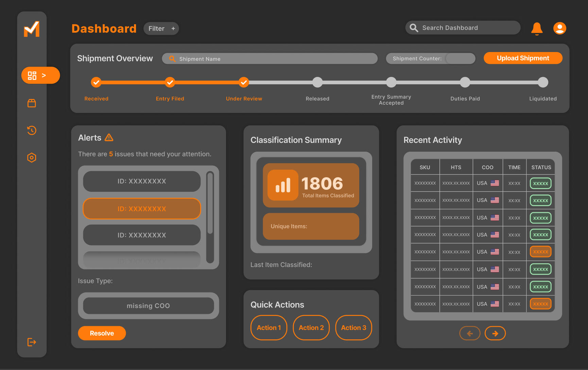The height and width of the screenshot is (370, 588).
Task: Click the Under Review checkmark step
Action: pyautogui.click(x=243, y=82)
